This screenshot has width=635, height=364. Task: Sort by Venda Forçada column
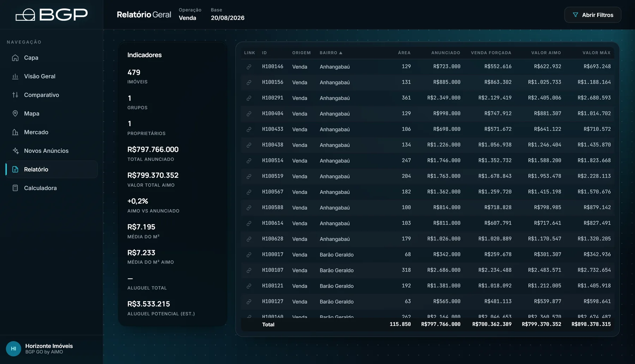[491, 53]
